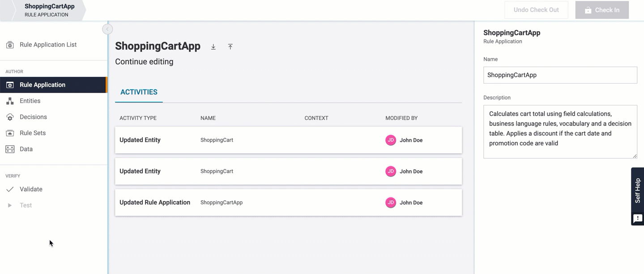Screen dimensions: 644x274
Task: Open the Self Help side tab
Action: pyautogui.click(x=638, y=190)
